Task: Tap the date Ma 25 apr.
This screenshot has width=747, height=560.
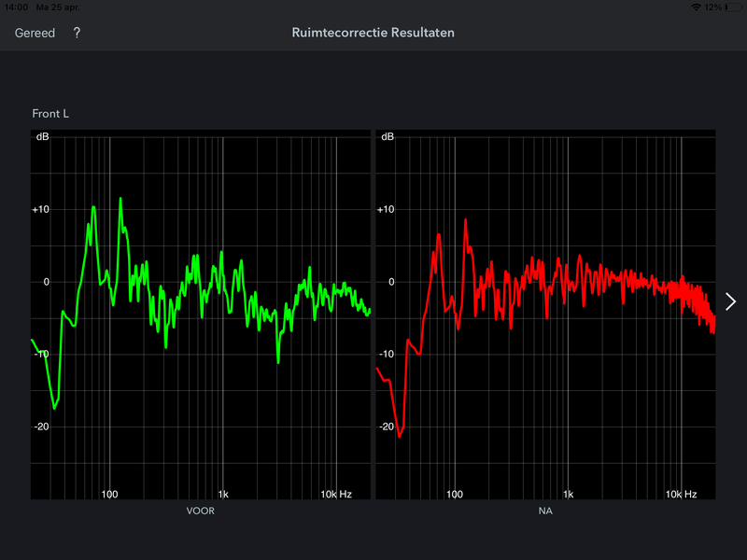Action: coord(58,7)
